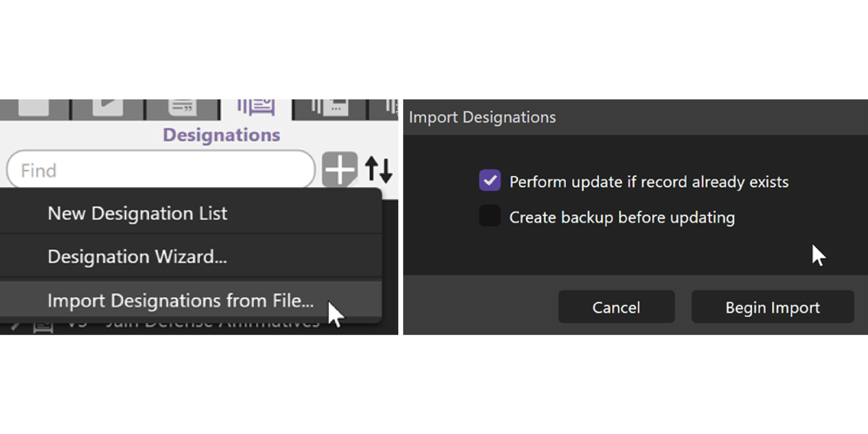This screenshot has height=434, width=868.
Task: Click Begin Import button
Action: (x=772, y=307)
